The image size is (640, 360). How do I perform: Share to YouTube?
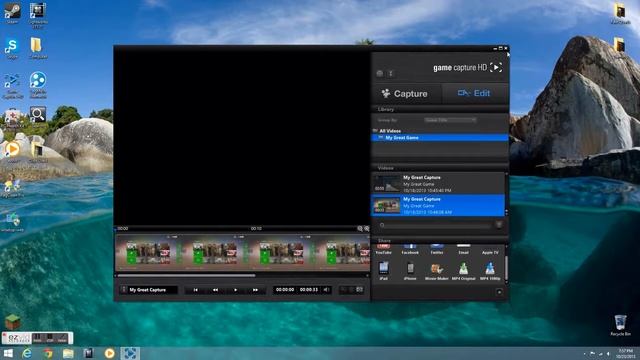coord(383,249)
